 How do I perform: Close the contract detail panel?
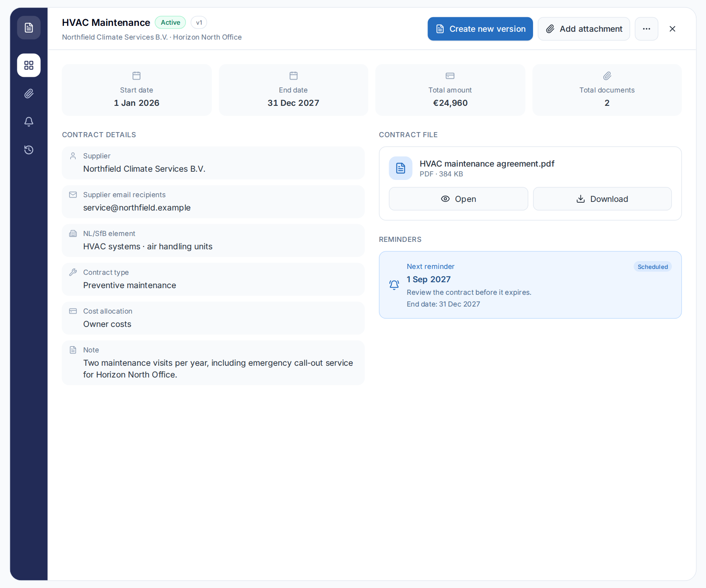click(x=672, y=29)
